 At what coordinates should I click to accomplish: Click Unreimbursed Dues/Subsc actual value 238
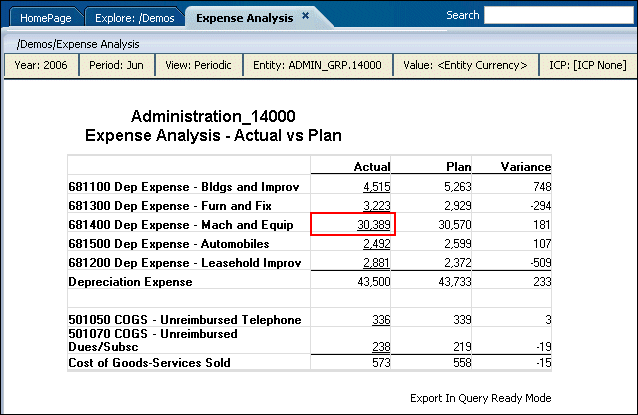tap(380, 346)
